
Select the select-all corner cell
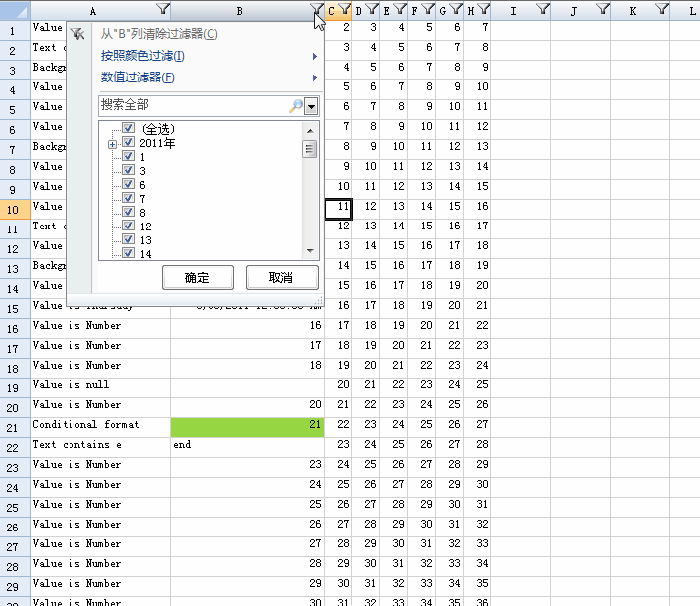click(x=15, y=10)
